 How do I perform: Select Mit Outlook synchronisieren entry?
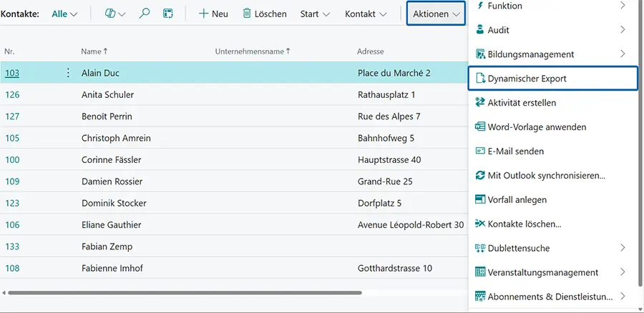pos(553,175)
